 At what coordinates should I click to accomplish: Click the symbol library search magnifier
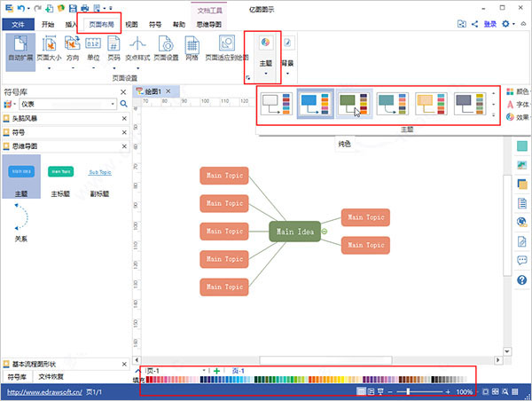(x=124, y=104)
